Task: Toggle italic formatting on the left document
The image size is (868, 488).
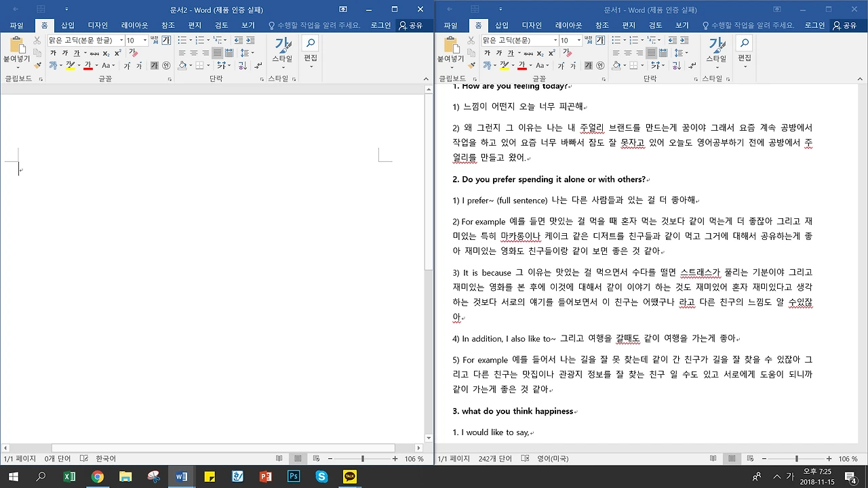Action: pos(64,52)
